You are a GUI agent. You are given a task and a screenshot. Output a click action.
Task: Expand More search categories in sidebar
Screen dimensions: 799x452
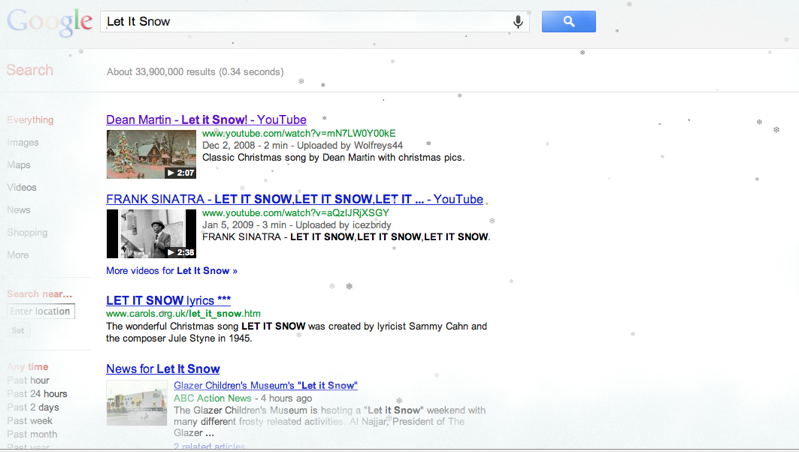pos(18,255)
